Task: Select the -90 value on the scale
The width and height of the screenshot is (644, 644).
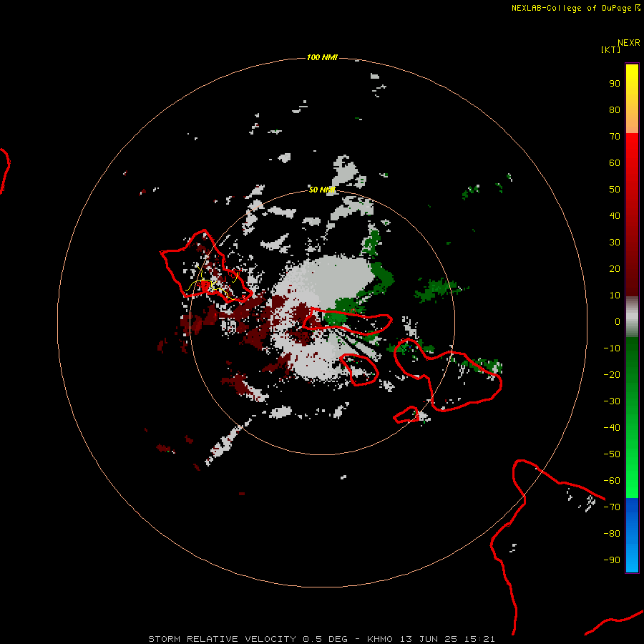Action: [612, 560]
